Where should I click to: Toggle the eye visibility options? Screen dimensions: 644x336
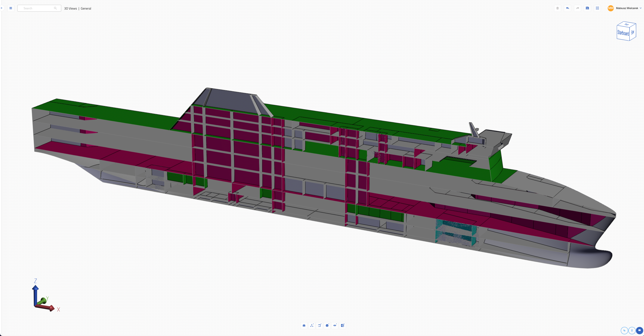click(335, 325)
